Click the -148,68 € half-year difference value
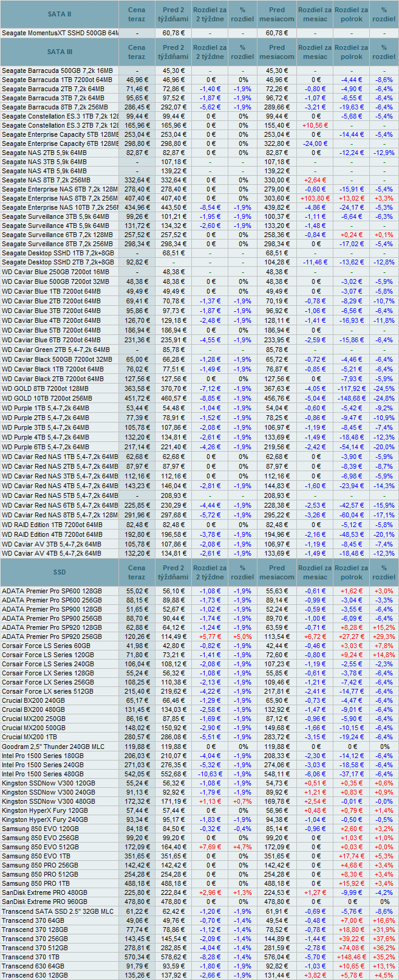Image resolution: width=399 pixels, height=980 pixels. pos(351,398)
